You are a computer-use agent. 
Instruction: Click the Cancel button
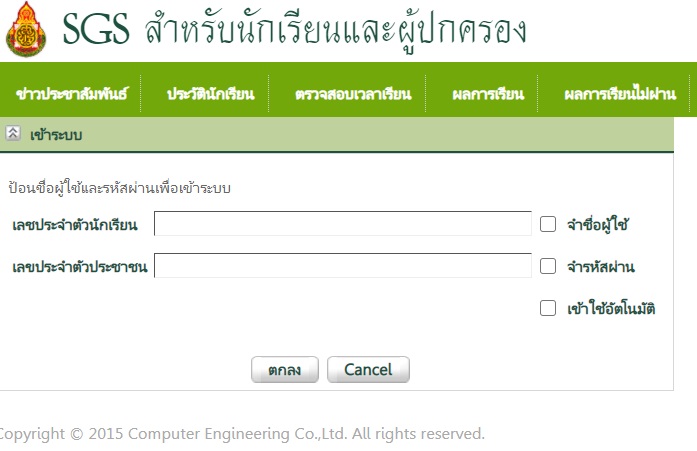(368, 369)
